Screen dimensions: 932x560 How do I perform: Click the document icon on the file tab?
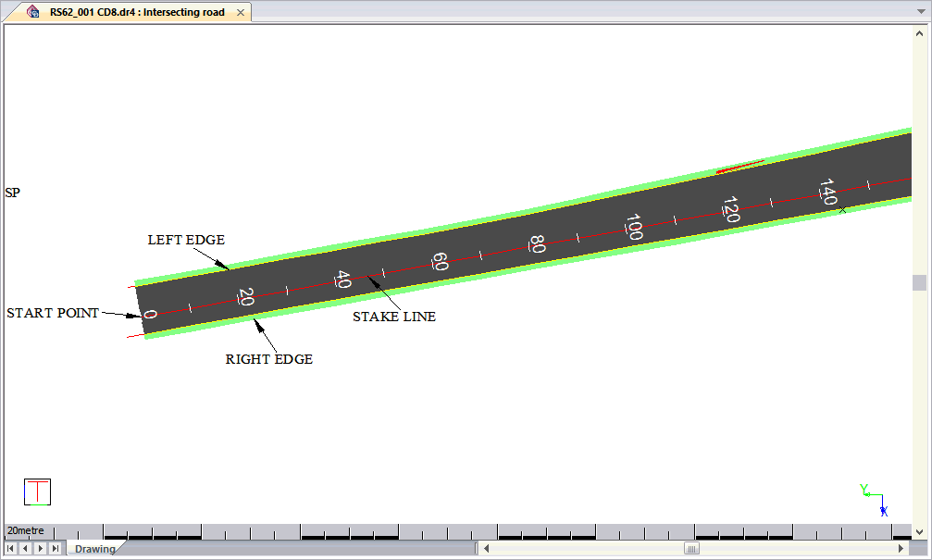click(x=33, y=12)
